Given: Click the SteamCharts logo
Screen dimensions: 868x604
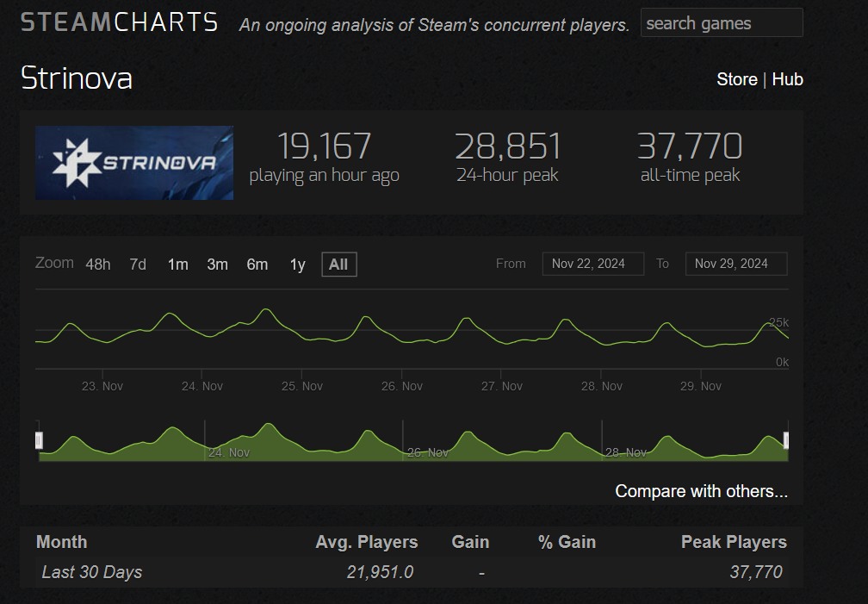Looking at the screenshot, I should (119, 22).
